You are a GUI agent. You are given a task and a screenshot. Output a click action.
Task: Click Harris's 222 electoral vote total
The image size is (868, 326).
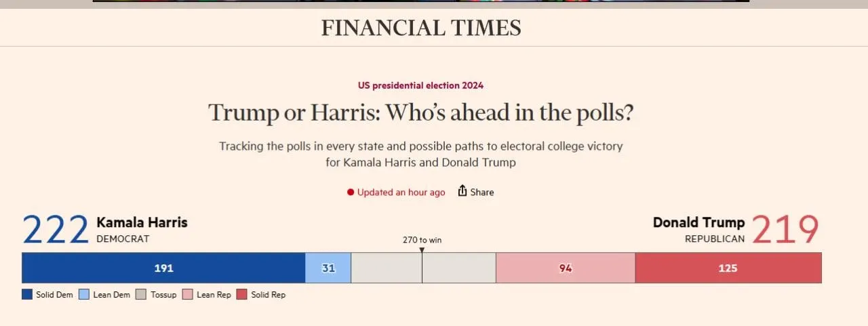coord(56,230)
